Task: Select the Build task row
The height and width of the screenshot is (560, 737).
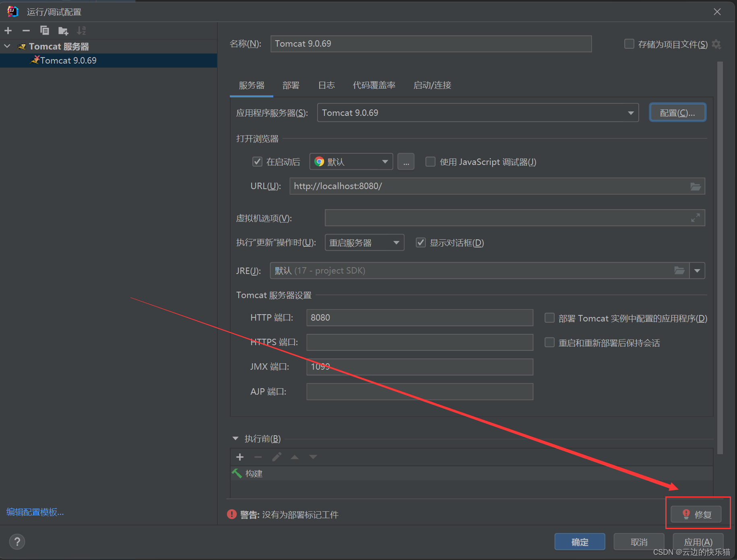Action: [471, 474]
